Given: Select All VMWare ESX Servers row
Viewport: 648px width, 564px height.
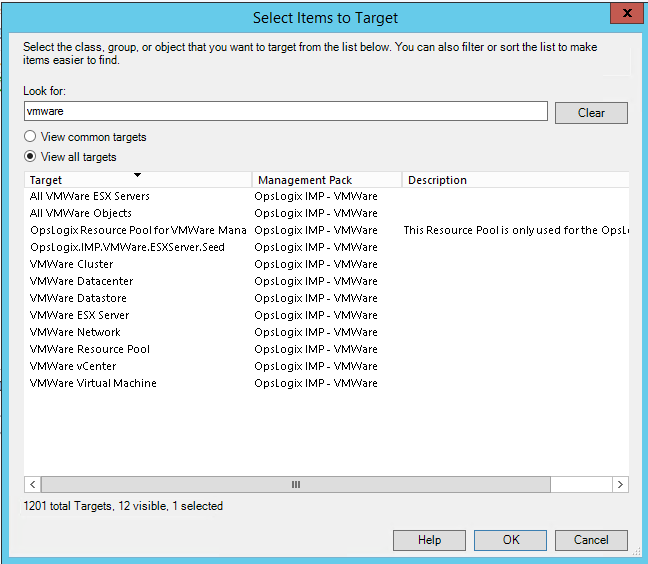Looking at the screenshot, I should point(90,196).
